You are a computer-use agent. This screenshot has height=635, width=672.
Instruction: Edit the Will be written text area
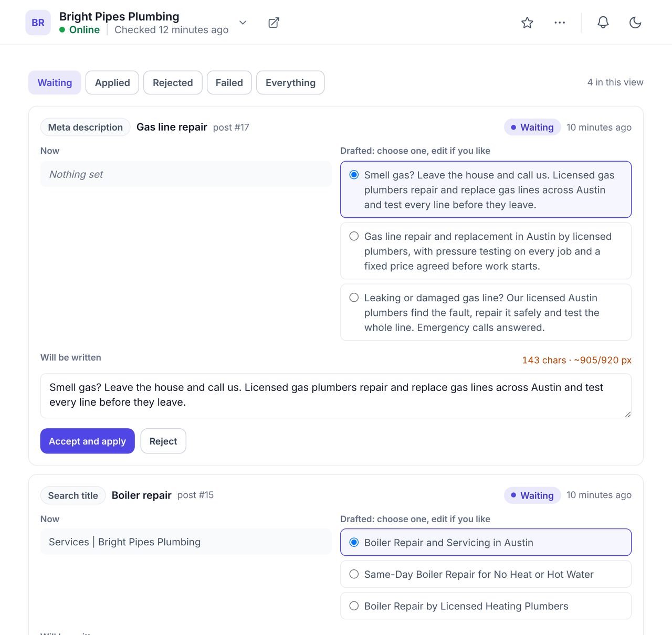click(x=336, y=396)
